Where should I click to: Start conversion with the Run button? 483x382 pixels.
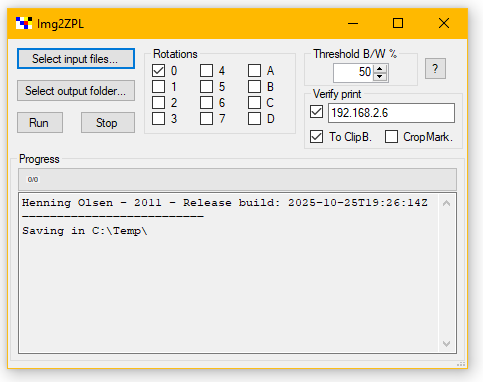[40, 123]
